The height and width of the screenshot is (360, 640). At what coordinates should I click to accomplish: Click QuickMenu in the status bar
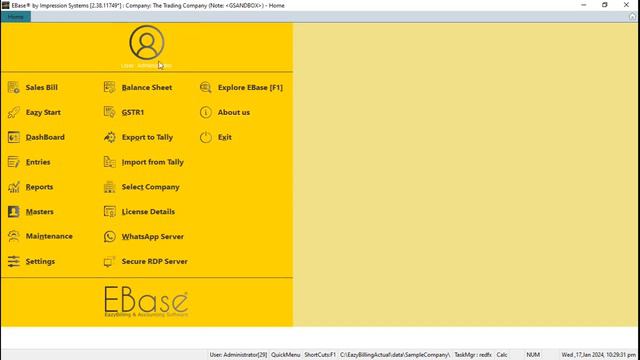pos(286,355)
